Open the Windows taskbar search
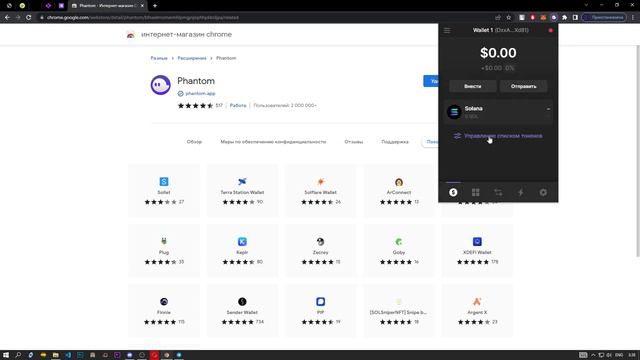Viewport: 640px width, 360px height. coord(18,355)
